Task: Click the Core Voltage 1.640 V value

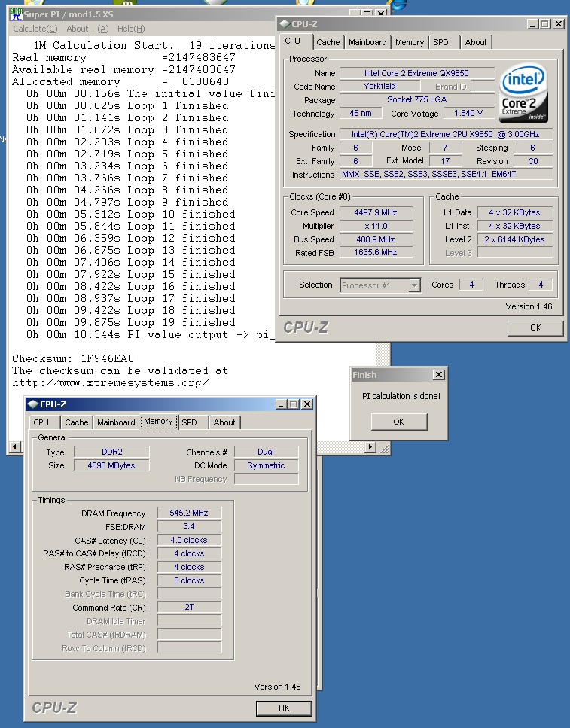Action: click(468, 113)
